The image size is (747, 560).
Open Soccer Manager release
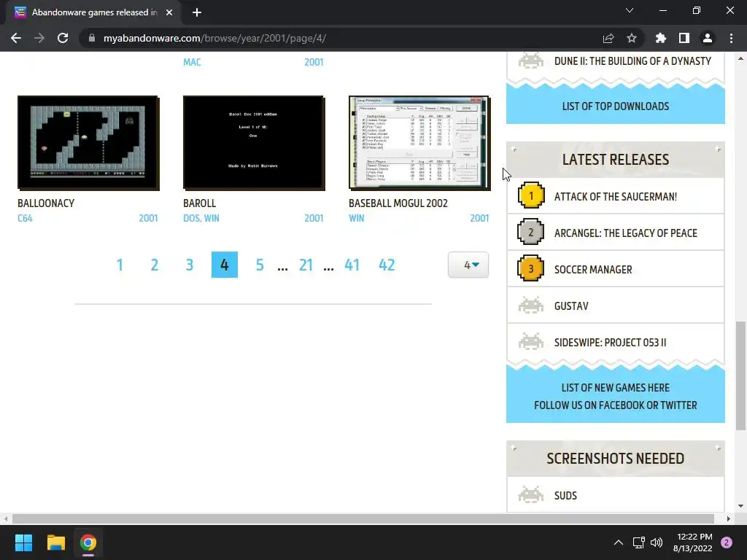(x=593, y=270)
